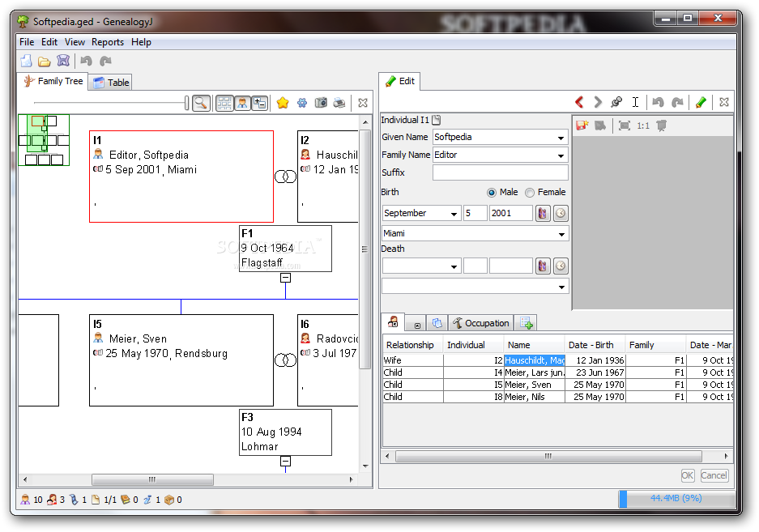Open the Edit menu
Viewport: 759px width, 532px height.
tap(49, 42)
